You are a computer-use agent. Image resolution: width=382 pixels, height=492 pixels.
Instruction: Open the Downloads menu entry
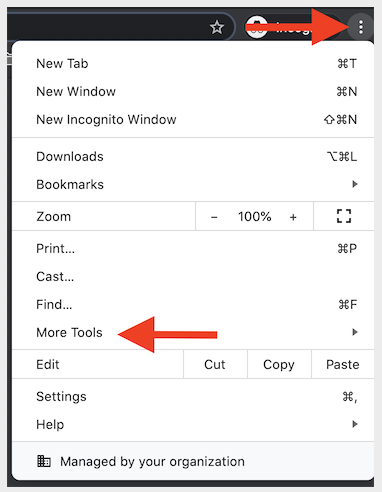tap(193, 156)
